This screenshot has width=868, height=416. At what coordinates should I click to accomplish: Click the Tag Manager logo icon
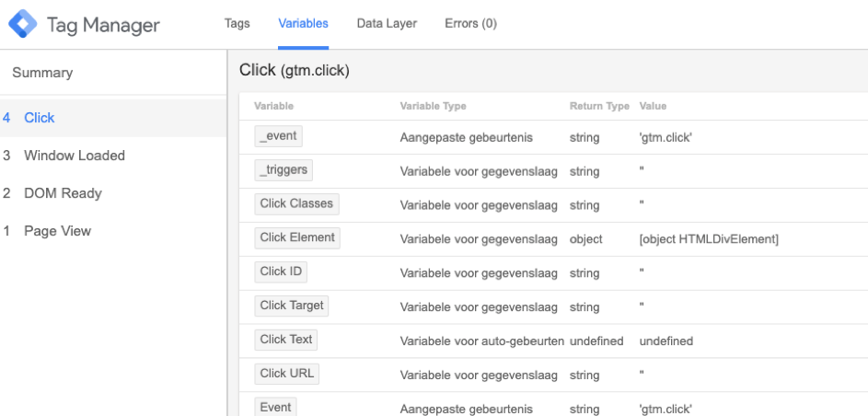[24, 25]
